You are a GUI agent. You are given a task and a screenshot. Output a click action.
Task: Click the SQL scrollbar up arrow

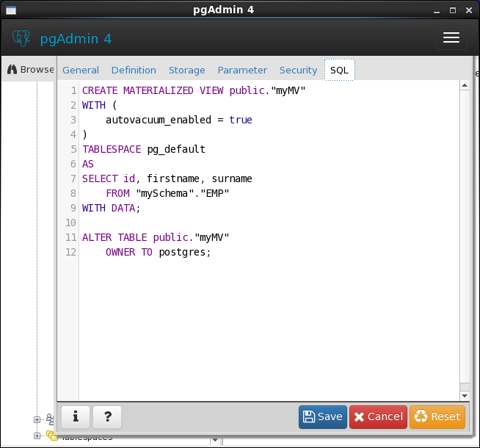tap(465, 85)
